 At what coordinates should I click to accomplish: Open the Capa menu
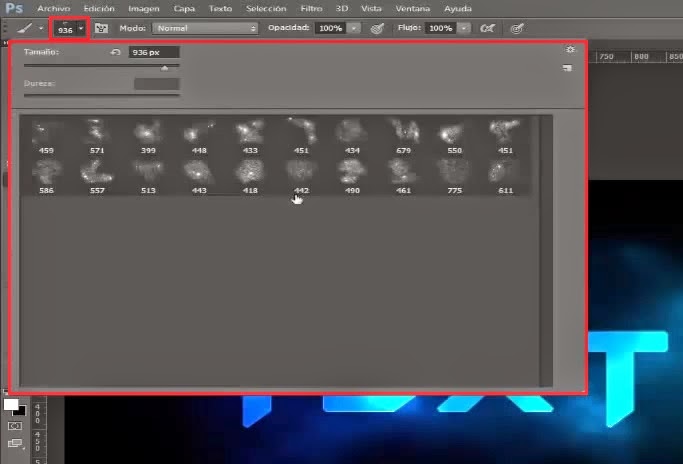[x=184, y=8]
